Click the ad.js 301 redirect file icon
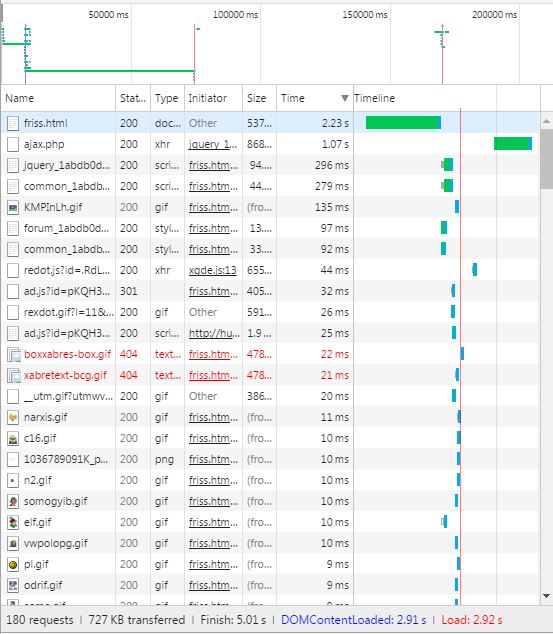Image resolution: width=553 pixels, height=634 pixels. pyautogui.click(x=13, y=291)
